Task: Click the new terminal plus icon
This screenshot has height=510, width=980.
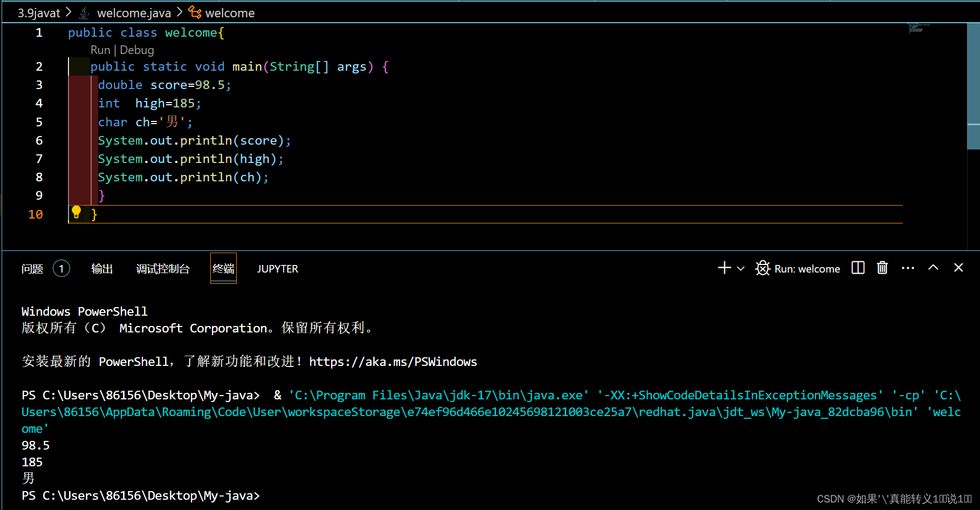Action: point(724,268)
